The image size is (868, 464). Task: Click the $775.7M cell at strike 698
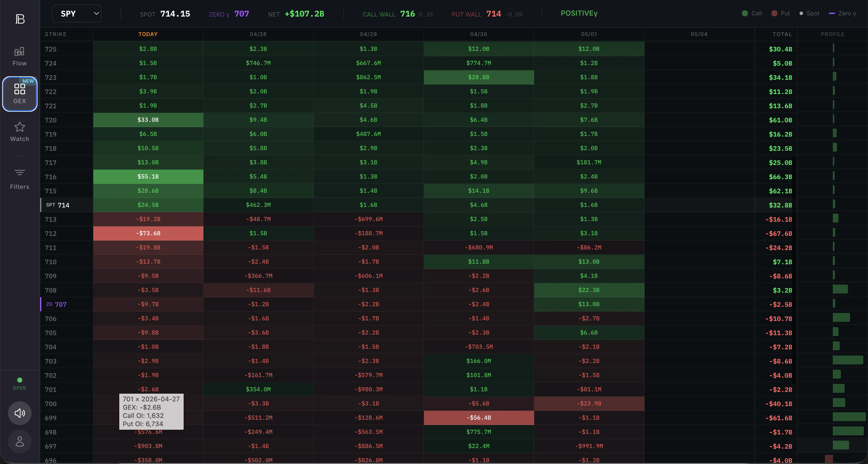(479, 432)
